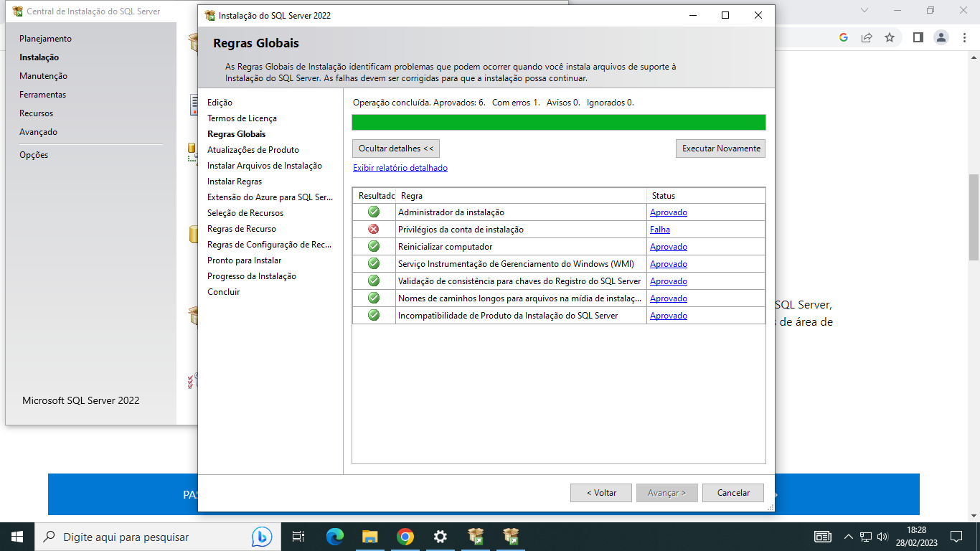Select first SQL Server setup taskbar icon
The image size is (980, 551).
[476, 537]
